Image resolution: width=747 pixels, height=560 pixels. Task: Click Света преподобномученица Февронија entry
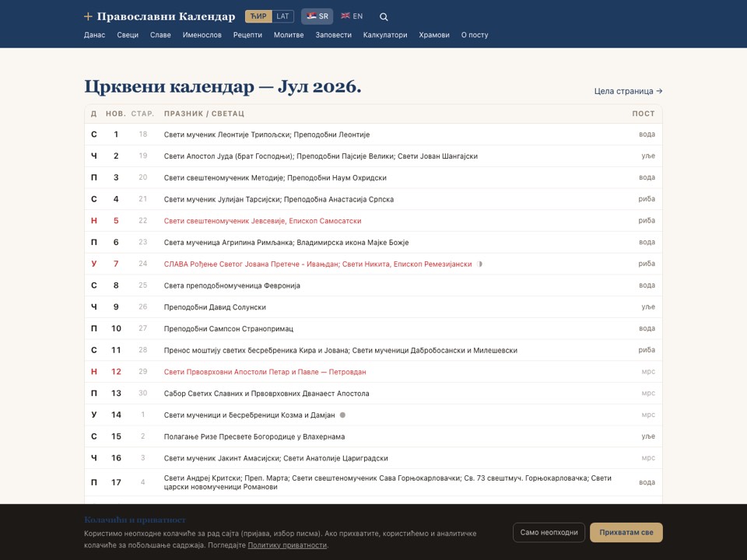(x=232, y=285)
